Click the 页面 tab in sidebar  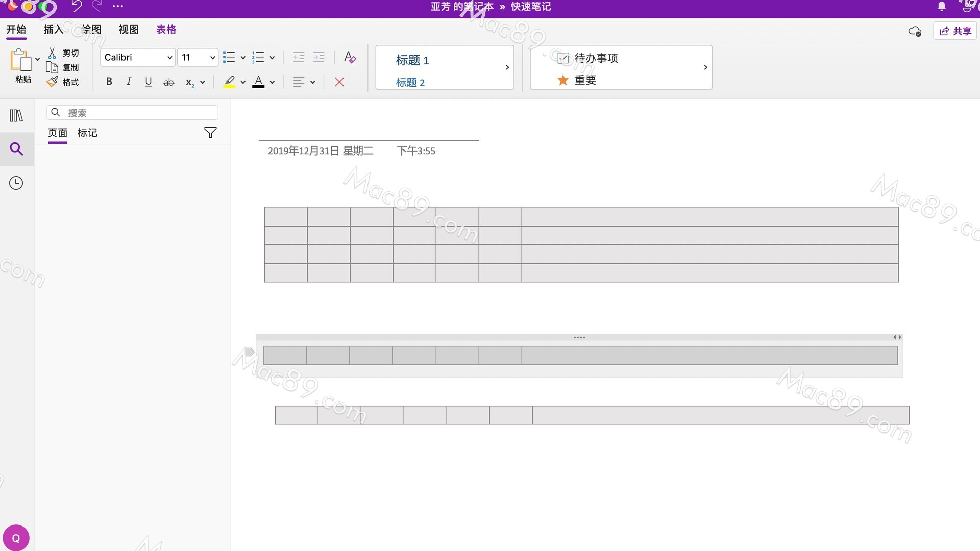(57, 133)
